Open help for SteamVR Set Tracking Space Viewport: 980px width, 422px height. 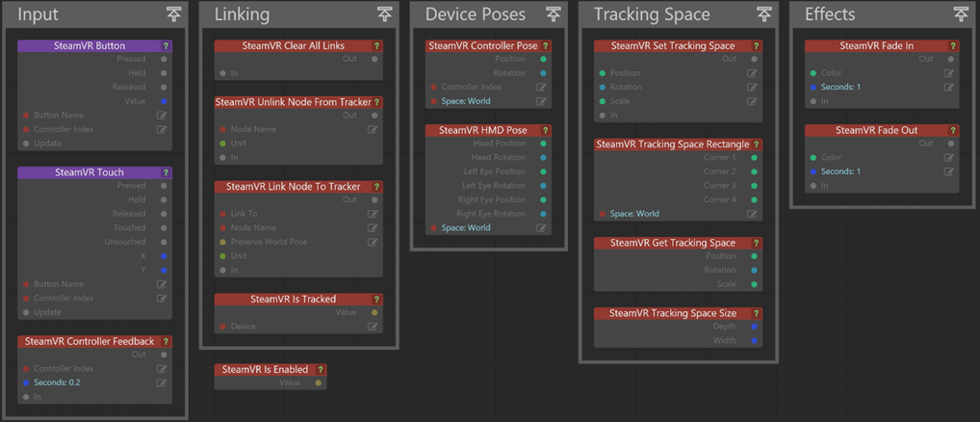point(756,46)
